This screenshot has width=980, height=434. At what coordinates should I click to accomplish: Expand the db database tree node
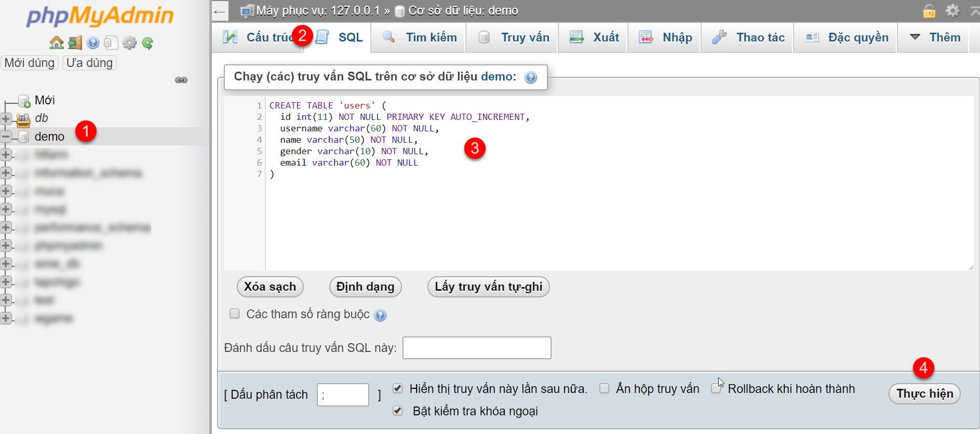click(6, 118)
